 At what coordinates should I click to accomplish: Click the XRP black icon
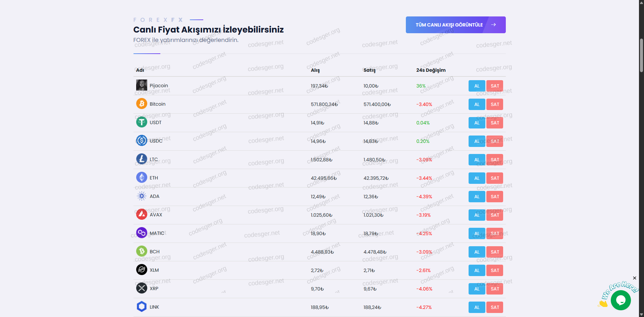[142, 288]
